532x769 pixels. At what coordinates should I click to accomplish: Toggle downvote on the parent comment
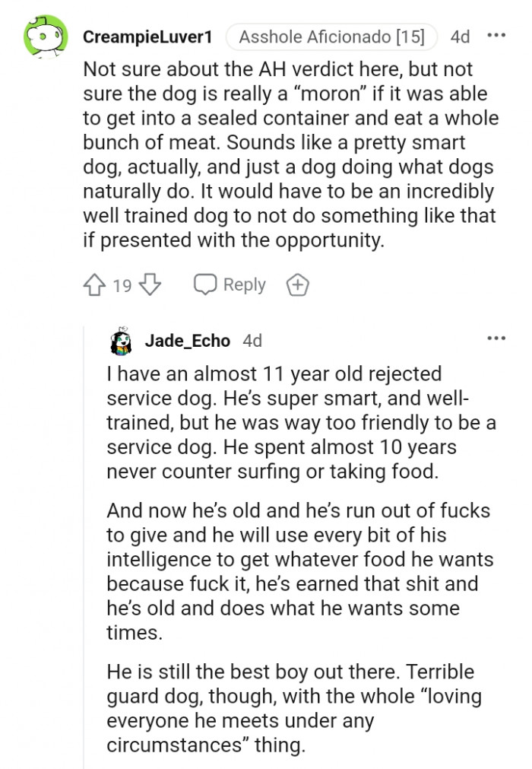click(150, 284)
